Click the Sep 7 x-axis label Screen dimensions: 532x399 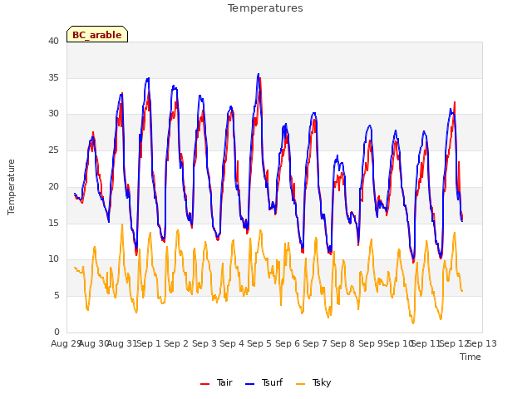click(x=315, y=343)
